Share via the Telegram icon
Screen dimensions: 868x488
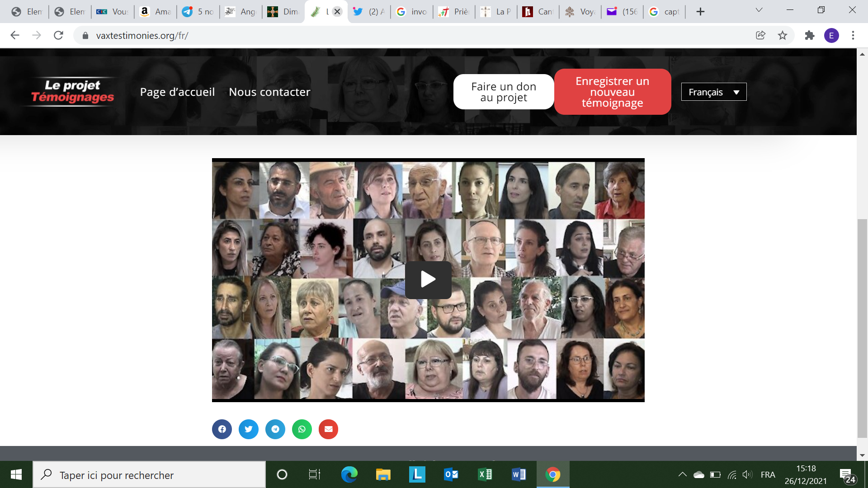pos(275,429)
